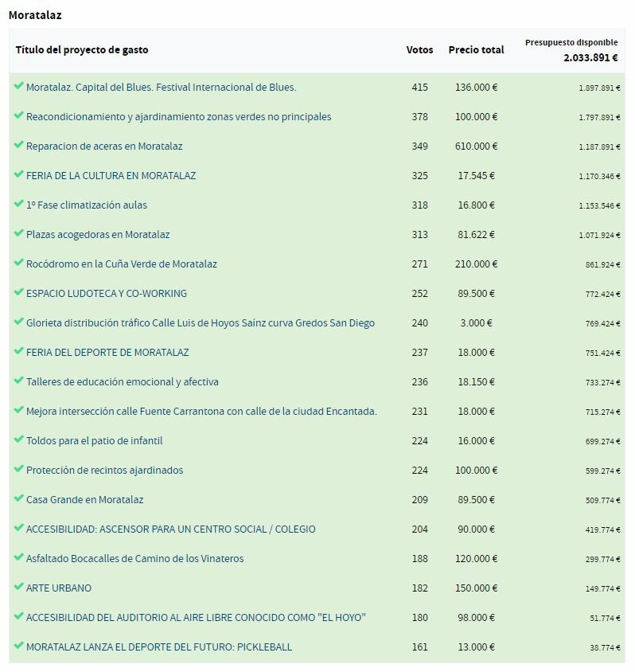This screenshot has height=672, width=635.
Task: Open MORATALAZ LANZA EL DEPORTE DEL FUTURO: PICKLEBALL
Action: 159,647
